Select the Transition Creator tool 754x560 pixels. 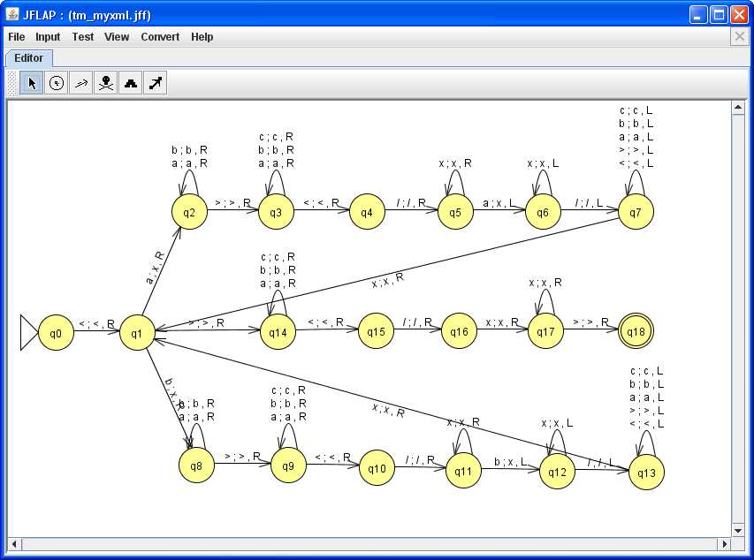81,83
